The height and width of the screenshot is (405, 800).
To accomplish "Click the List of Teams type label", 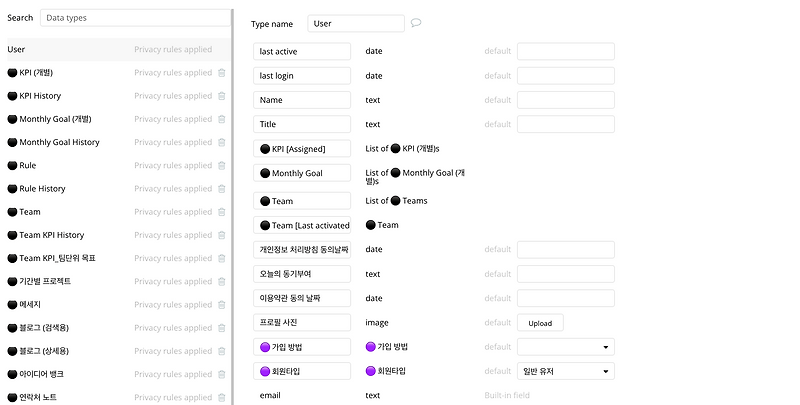I will point(396,201).
